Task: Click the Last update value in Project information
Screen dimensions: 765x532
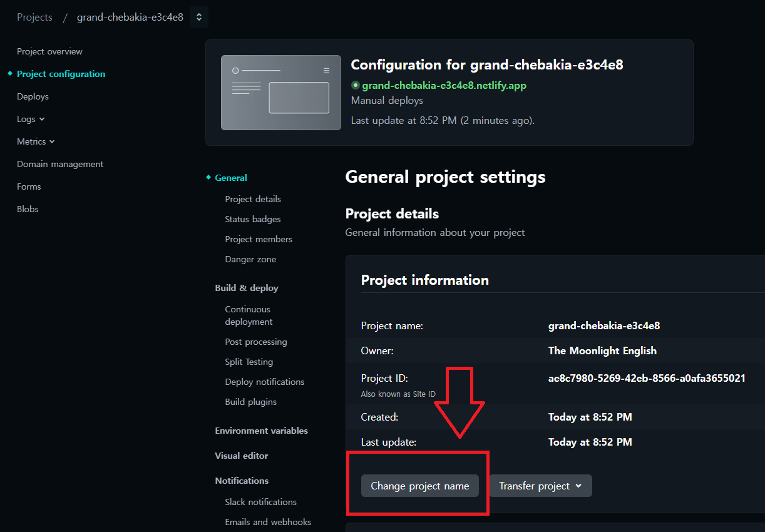Action: (x=590, y=442)
